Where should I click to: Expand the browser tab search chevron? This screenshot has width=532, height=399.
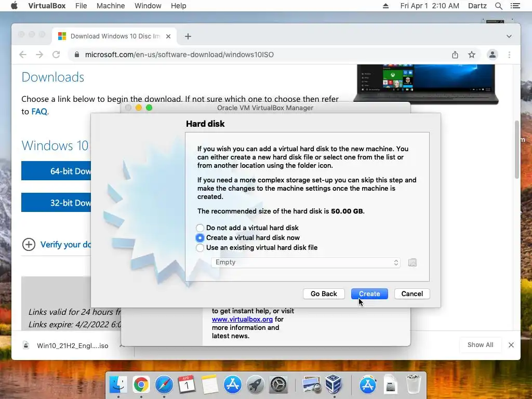(x=509, y=36)
